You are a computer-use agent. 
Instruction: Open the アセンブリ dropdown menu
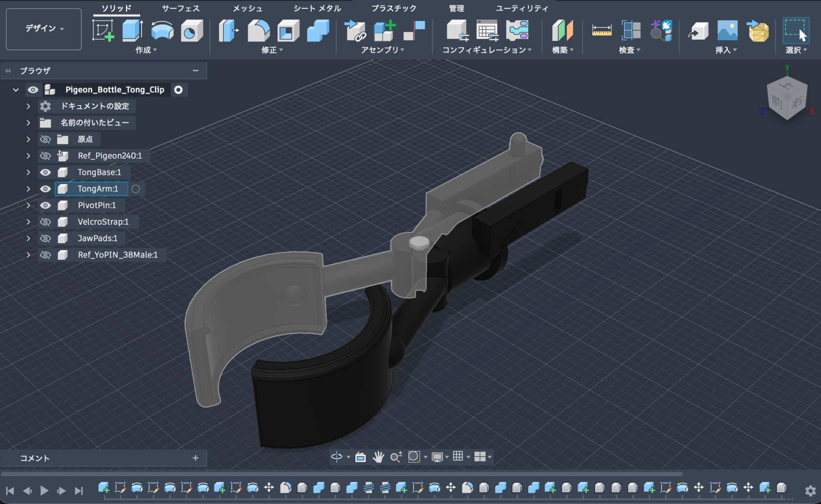[383, 50]
